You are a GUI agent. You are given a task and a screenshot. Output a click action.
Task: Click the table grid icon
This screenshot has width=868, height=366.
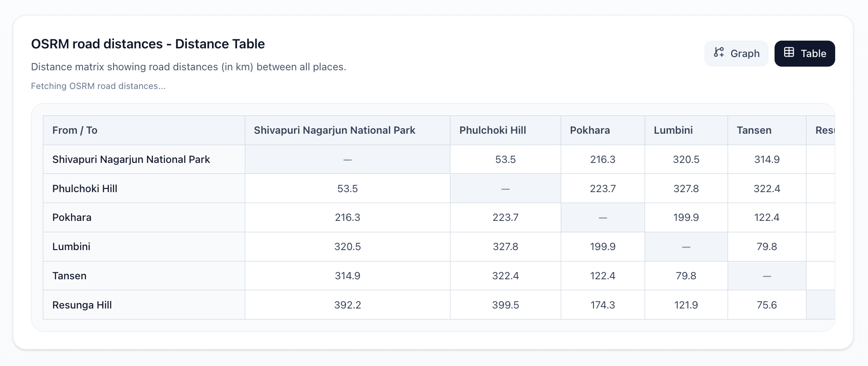[x=789, y=52]
